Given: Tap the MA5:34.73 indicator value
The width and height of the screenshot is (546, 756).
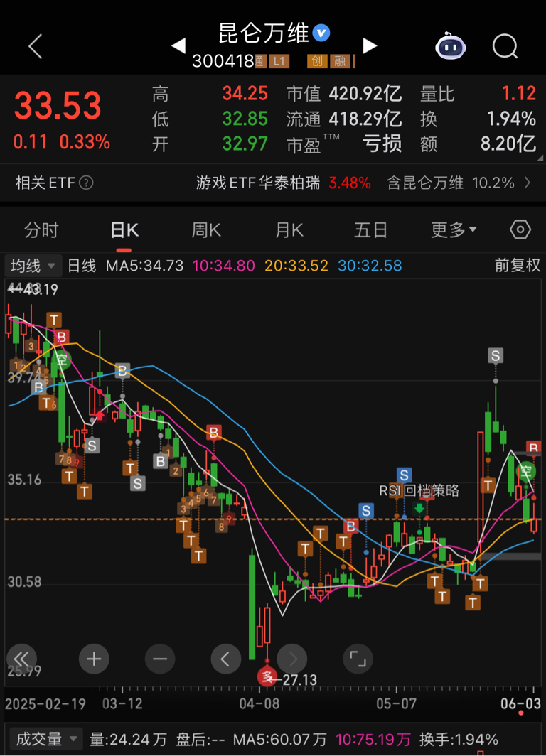Looking at the screenshot, I should 145,266.
